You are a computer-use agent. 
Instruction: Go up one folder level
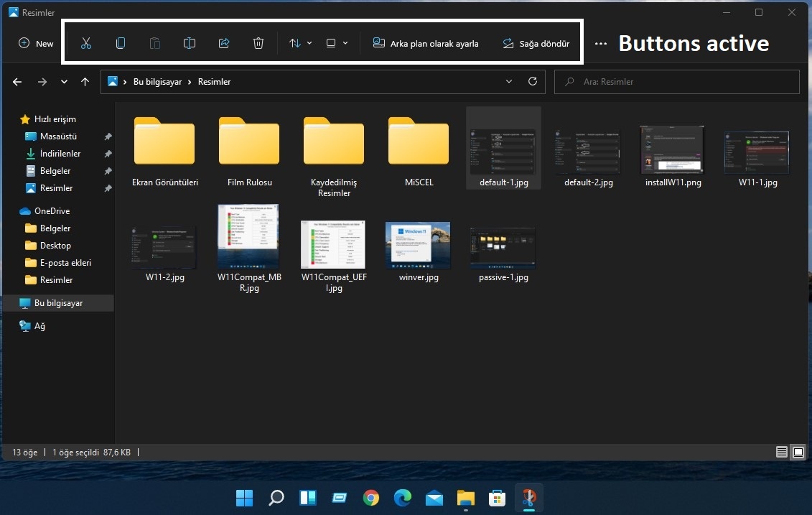coord(85,82)
